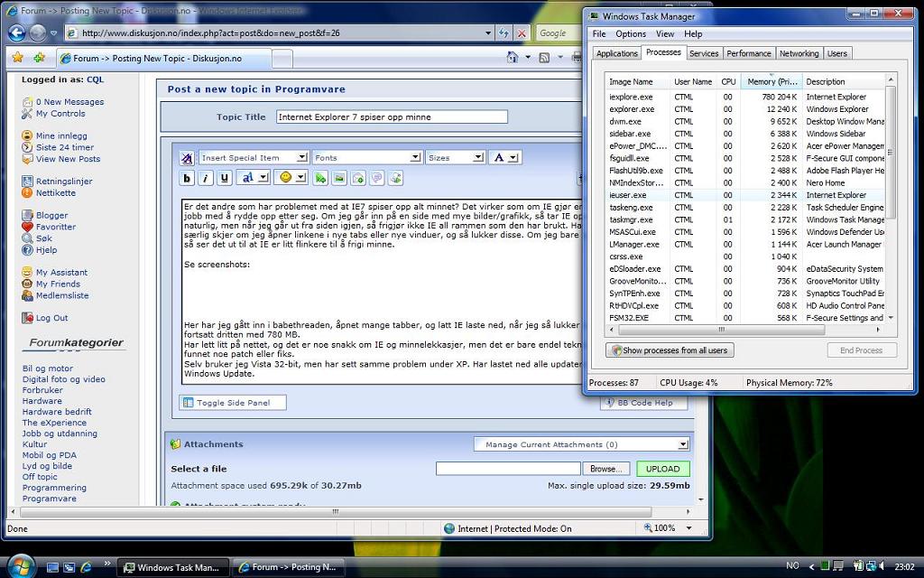Image resolution: width=924 pixels, height=578 pixels.
Task: Click Internet Explorer's Forward arrow button
Action: (38, 33)
